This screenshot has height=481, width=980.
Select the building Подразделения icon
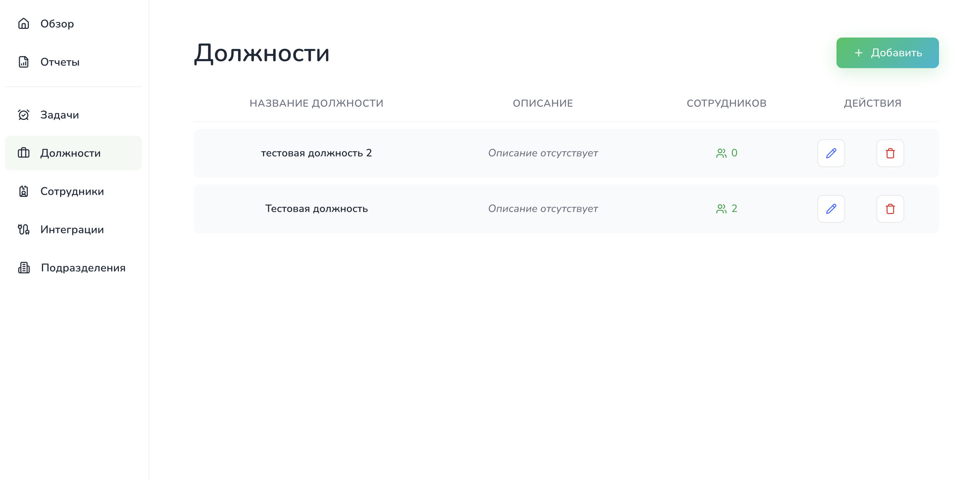[x=24, y=268]
